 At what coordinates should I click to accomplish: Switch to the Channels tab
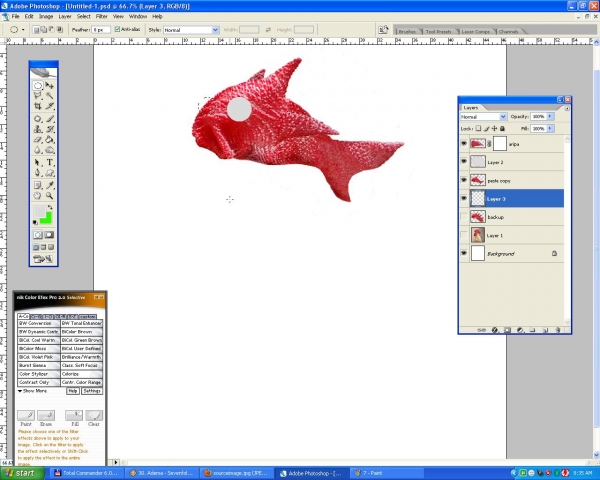point(509,31)
